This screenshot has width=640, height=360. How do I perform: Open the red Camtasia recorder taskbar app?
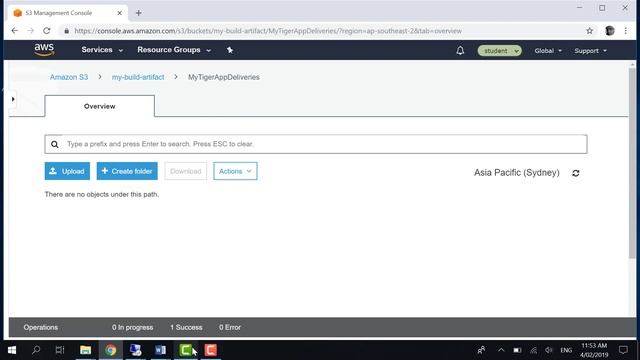coord(211,350)
